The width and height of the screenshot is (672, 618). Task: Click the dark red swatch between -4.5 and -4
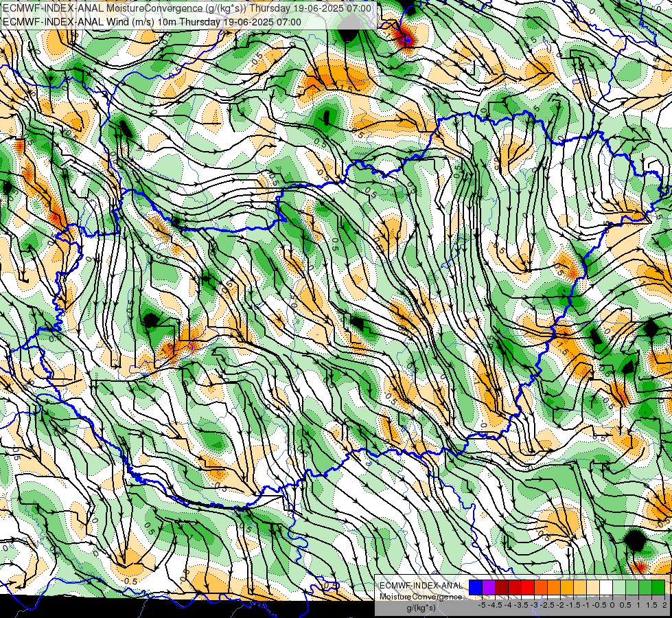pos(502,588)
